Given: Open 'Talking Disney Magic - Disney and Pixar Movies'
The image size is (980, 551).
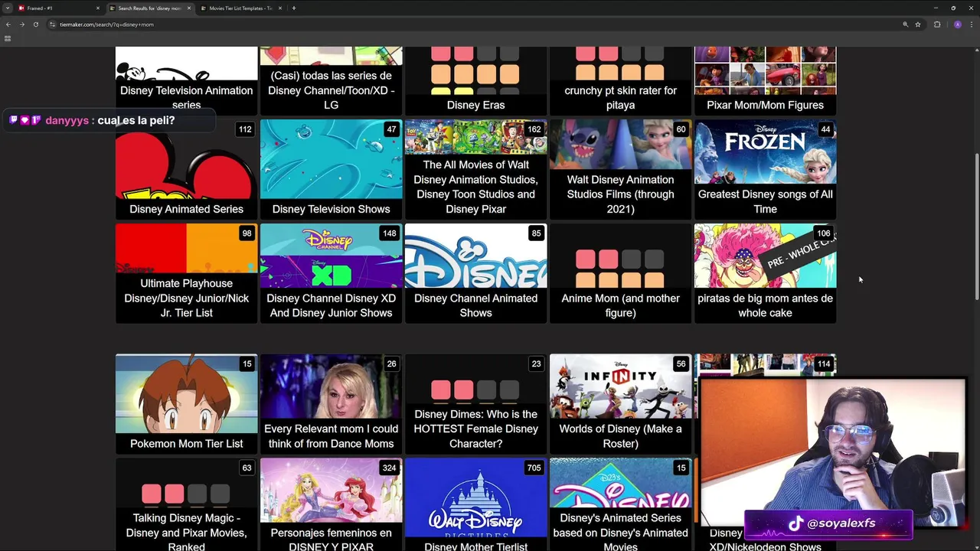Looking at the screenshot, I should click(x=186, y=505).
